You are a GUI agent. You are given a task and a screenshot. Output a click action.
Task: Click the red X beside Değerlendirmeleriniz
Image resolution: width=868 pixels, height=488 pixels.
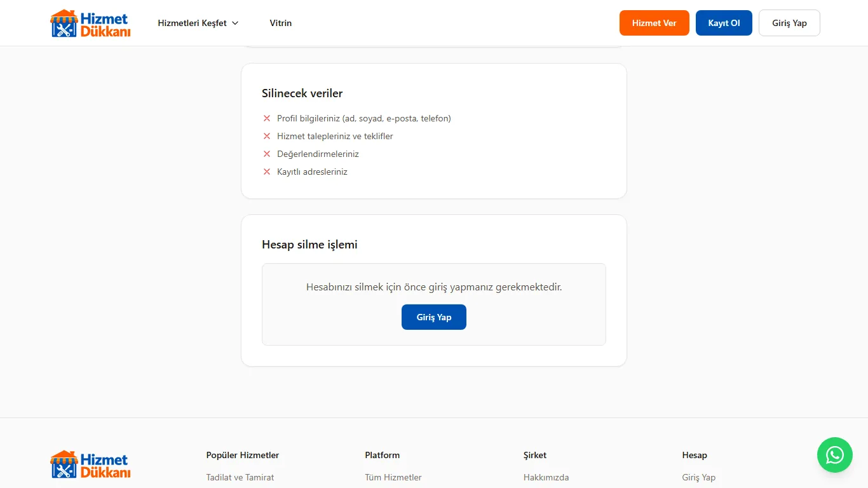point(267,154)
